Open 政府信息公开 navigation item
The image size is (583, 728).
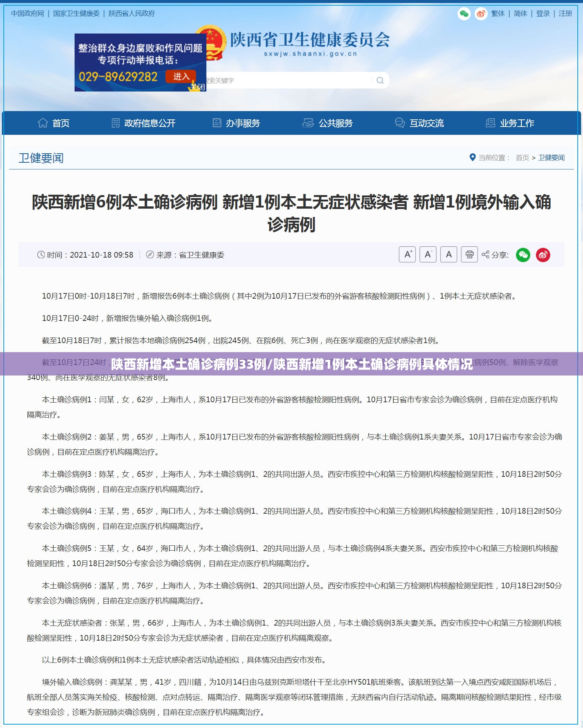click(143, 123)
